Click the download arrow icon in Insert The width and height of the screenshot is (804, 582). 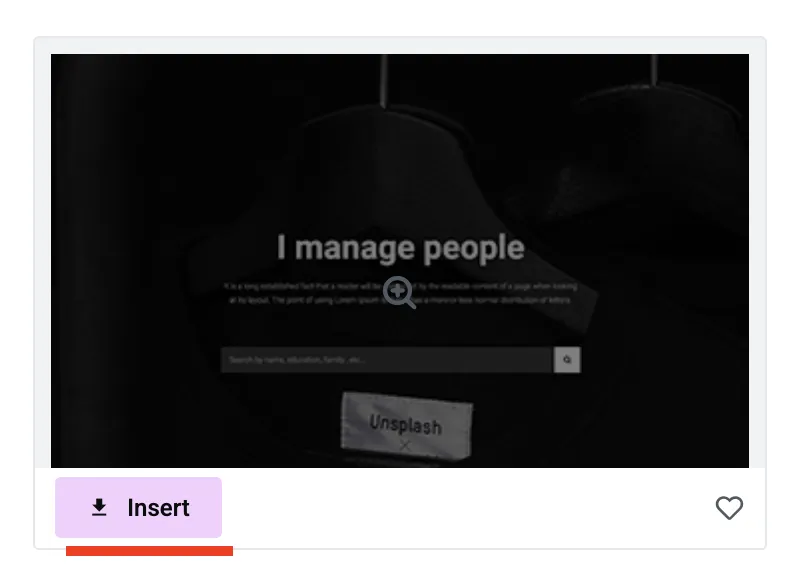coord(99,508)
